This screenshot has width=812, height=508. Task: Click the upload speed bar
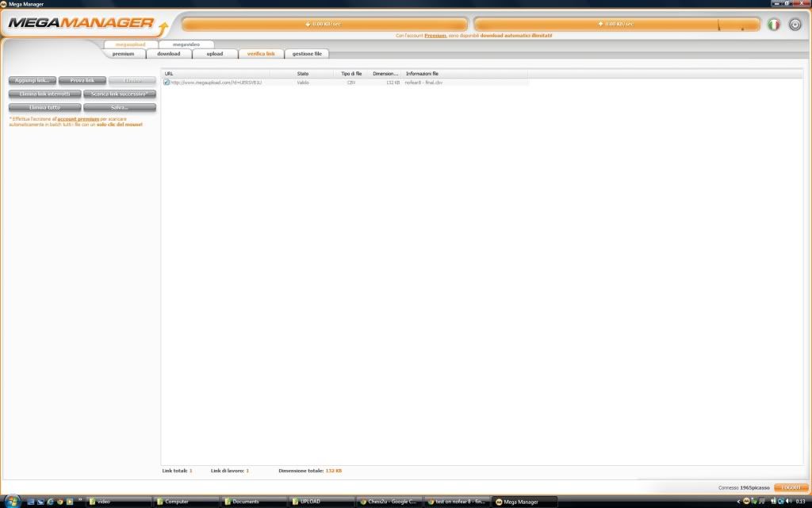[617, 24]
